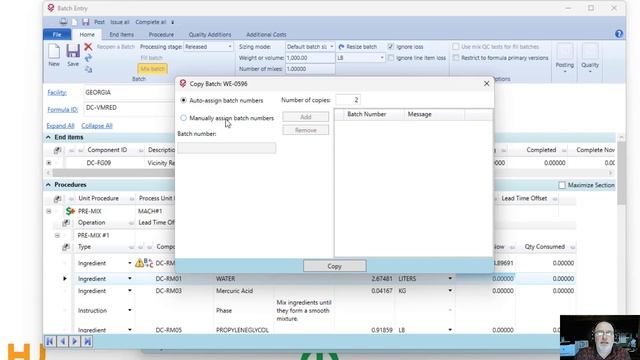Click the quick access customize arrow

(x=173, y=22)
